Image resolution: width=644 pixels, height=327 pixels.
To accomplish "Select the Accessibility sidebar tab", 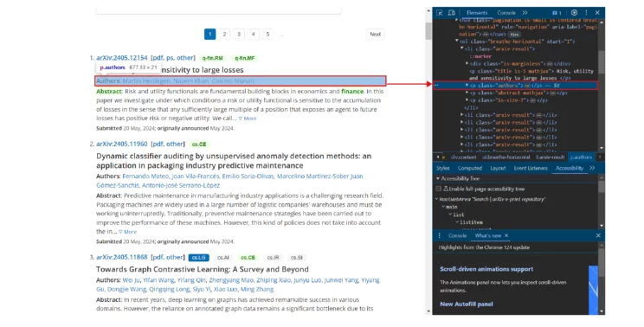I will pyautogui.click(x=570, y=168).
